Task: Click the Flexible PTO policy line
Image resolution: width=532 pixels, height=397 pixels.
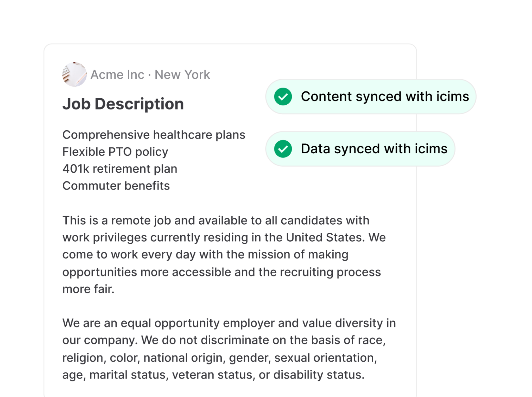Action: [x=115, y=152]
